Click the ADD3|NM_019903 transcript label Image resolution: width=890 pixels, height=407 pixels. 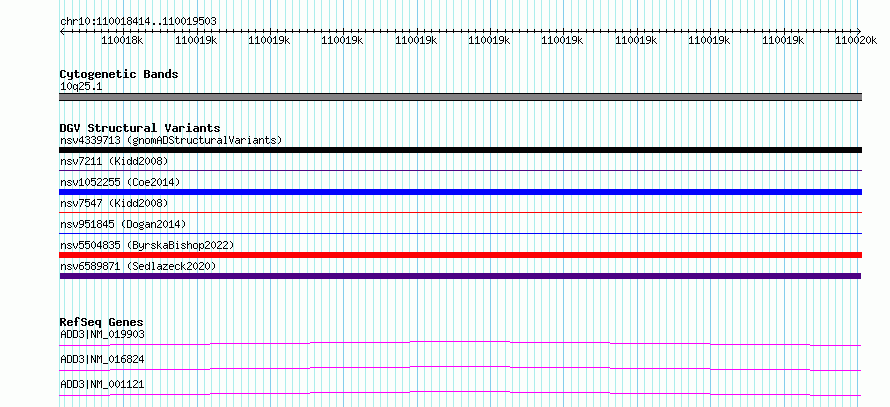[x=102, y=334]
